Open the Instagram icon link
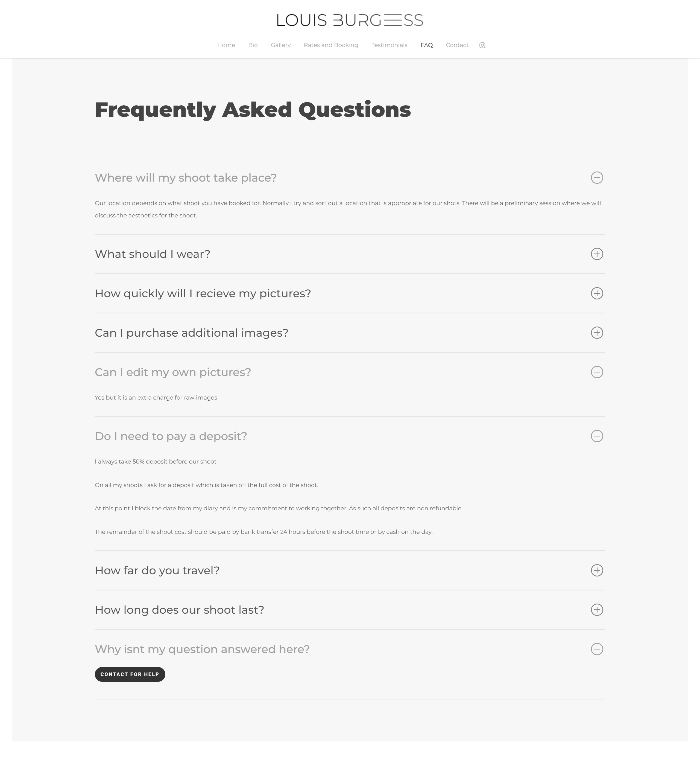The image size is (700, 766). (482, 45)
